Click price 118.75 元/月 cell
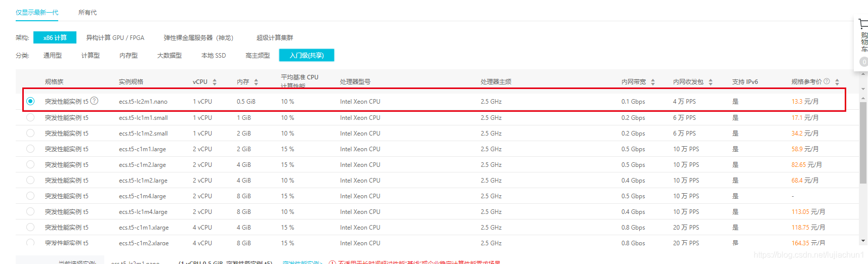868x264 pixels. [808, 227]
